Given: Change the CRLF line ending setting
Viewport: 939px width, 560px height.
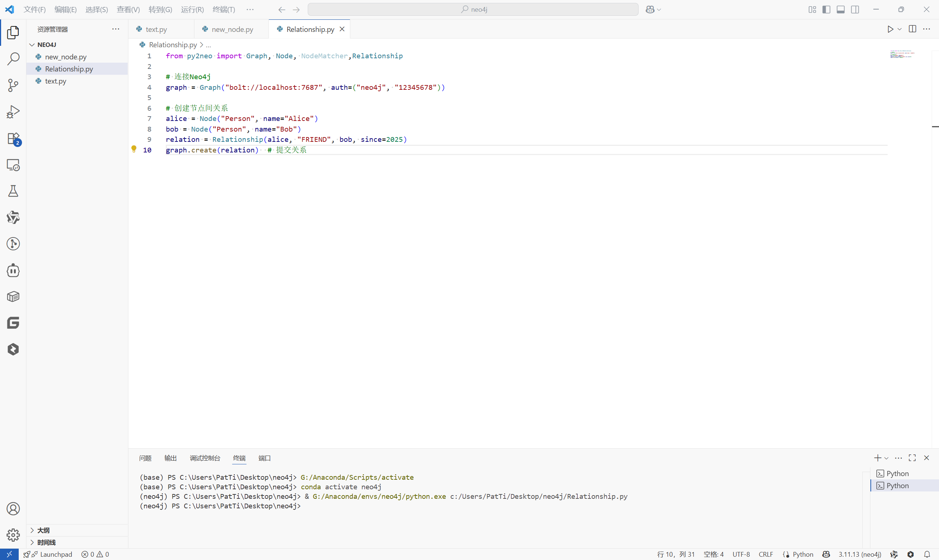Looking at the screenshot, I should point(766,554).
